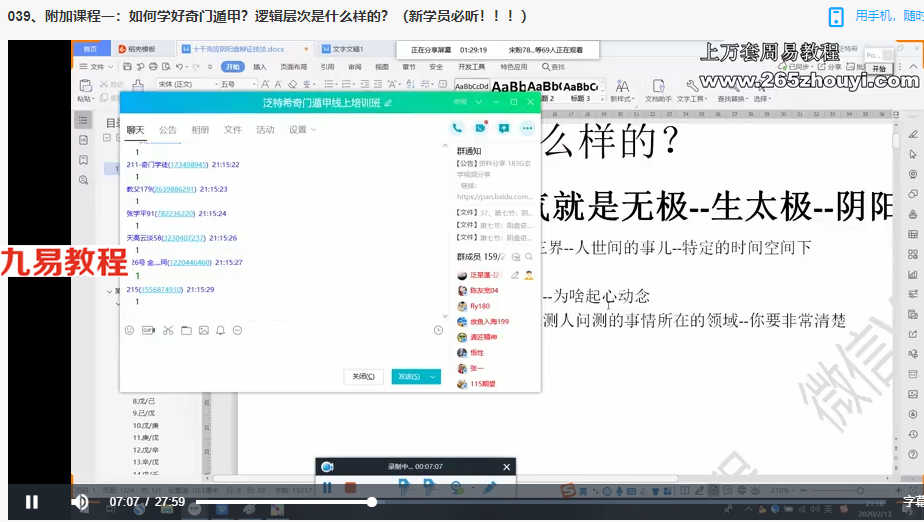
Task: Open the more options ellipsis in the group chat header
Action: [x=527, y=128]
